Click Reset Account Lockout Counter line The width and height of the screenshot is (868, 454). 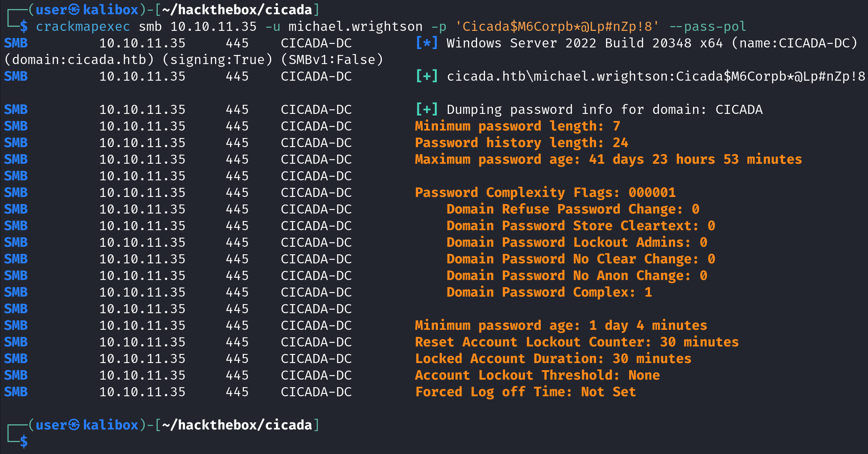(x=577, y=342)
